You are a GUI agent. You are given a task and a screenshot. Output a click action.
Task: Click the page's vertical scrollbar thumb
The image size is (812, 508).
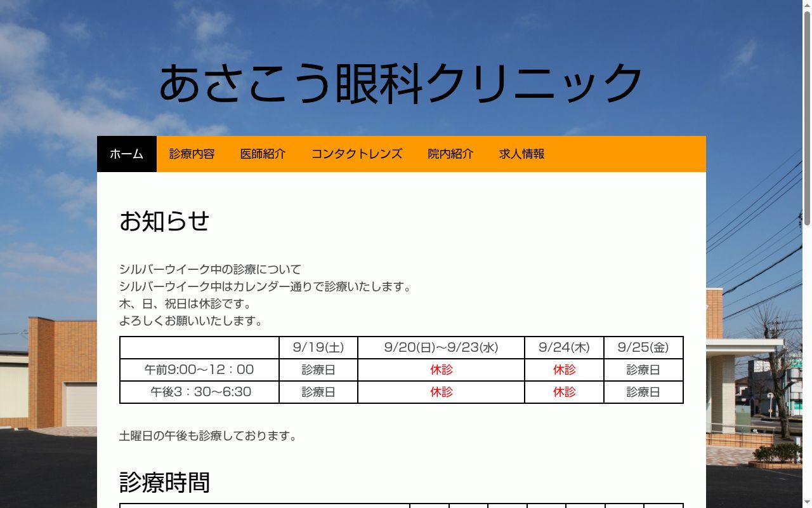pos(807,117)
